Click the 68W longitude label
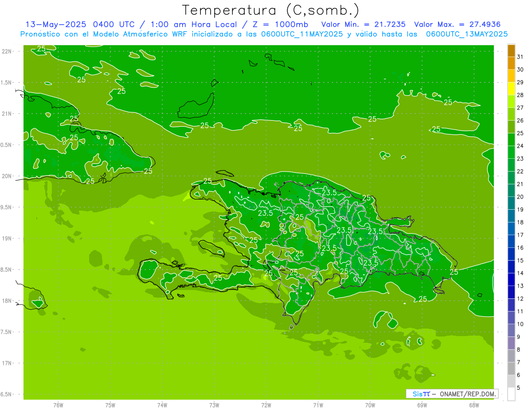 pyautogui.click(x=474, y=405)
